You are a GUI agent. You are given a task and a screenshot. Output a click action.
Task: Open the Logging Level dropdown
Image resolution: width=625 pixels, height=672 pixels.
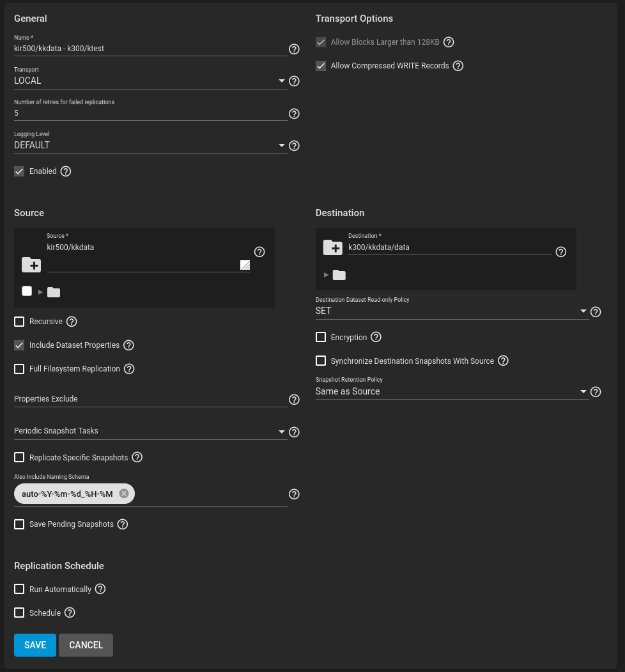click(x=150, y=145)
